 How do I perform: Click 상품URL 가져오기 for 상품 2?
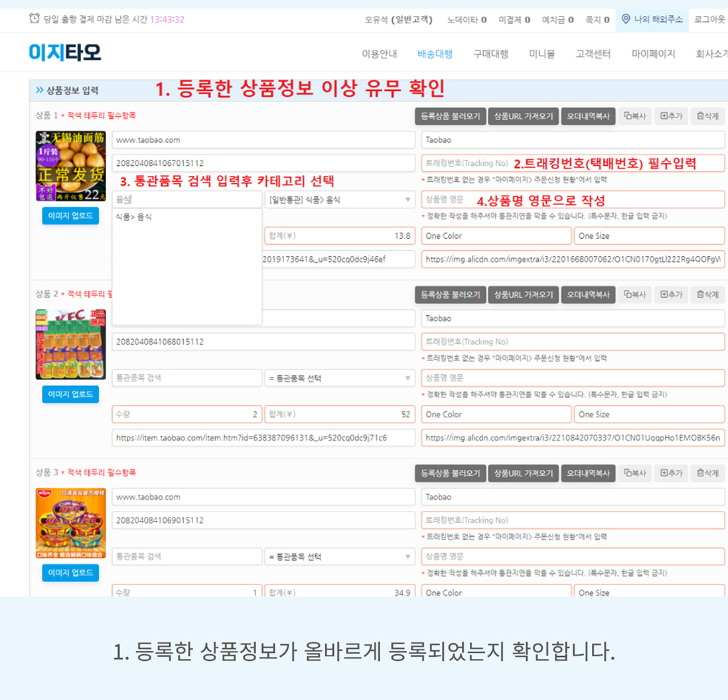click(x=523, y=295)
